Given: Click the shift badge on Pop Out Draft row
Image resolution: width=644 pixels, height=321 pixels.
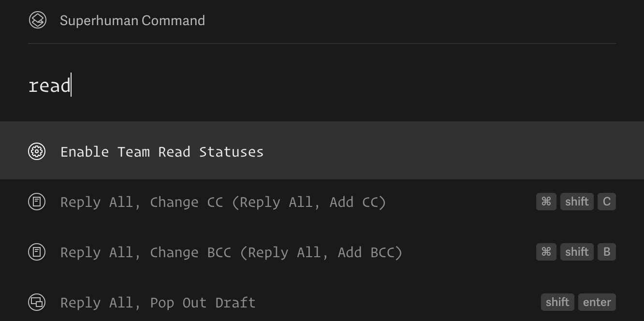Looking at the screenshot, I should click(557, 302).
